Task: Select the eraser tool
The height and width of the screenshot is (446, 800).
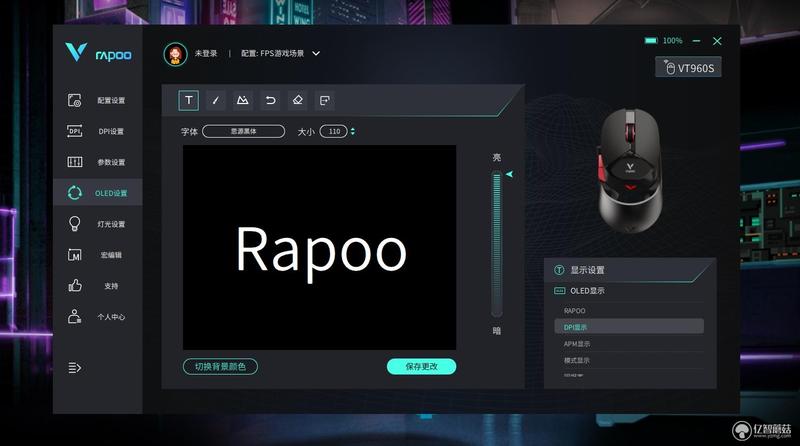Action: coord(297,101)
